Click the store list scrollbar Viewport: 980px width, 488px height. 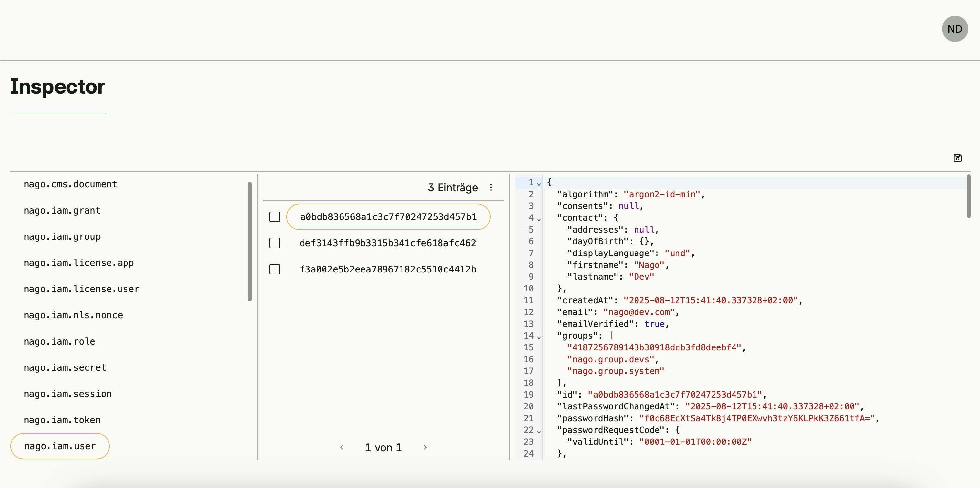coord(249,241)
